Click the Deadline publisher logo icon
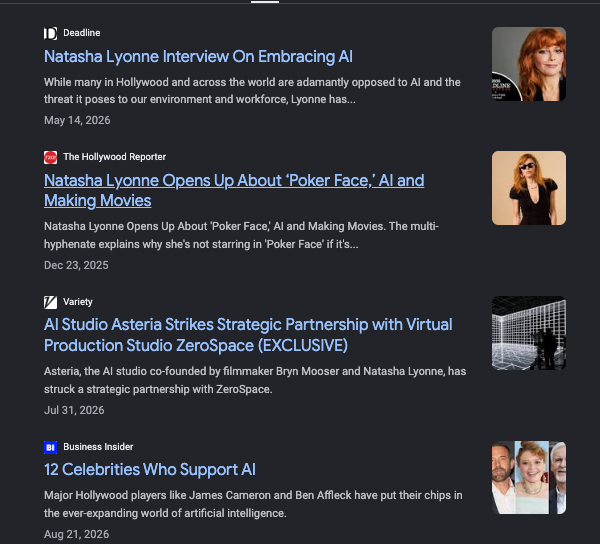Image resolution: width=600 pixels, height=544 pixels. point(51,33)
